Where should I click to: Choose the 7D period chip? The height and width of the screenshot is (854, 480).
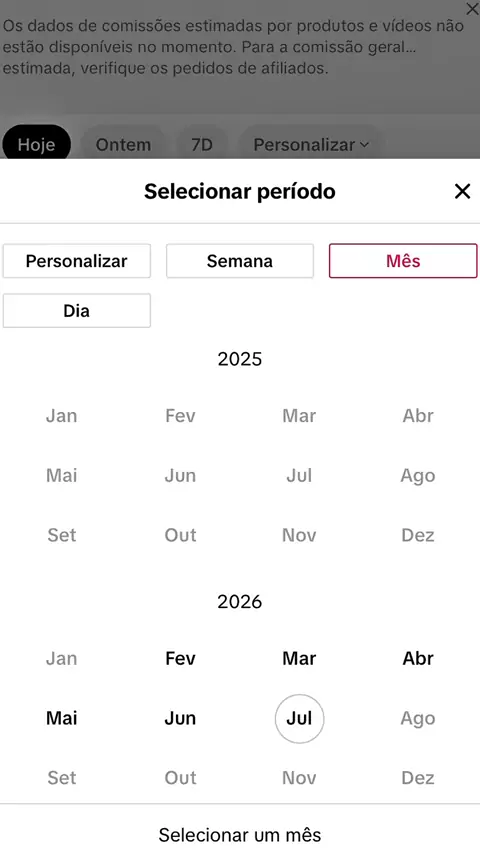202,144
